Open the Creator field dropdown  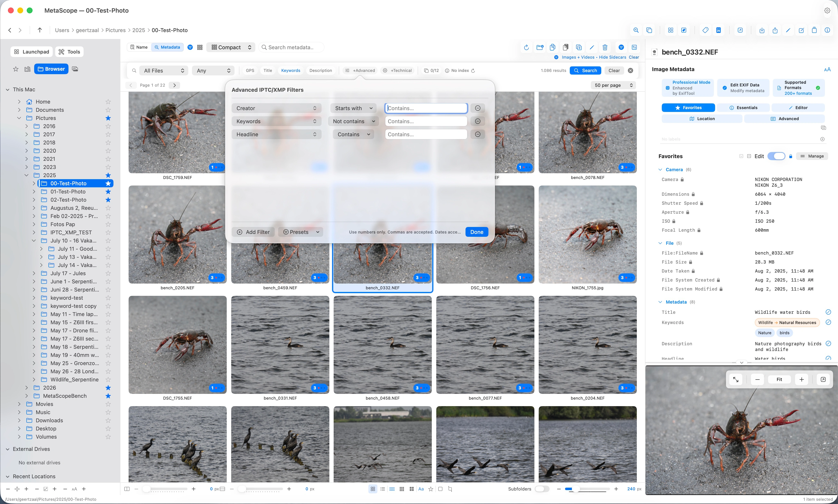click(x=277, y=108)
